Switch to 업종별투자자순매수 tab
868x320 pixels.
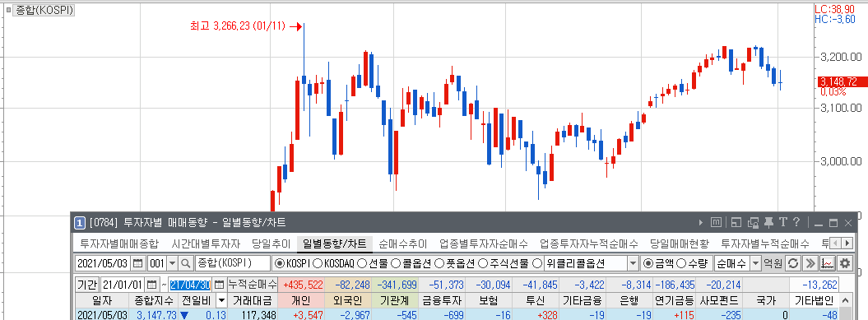click(x=483, y=243)
